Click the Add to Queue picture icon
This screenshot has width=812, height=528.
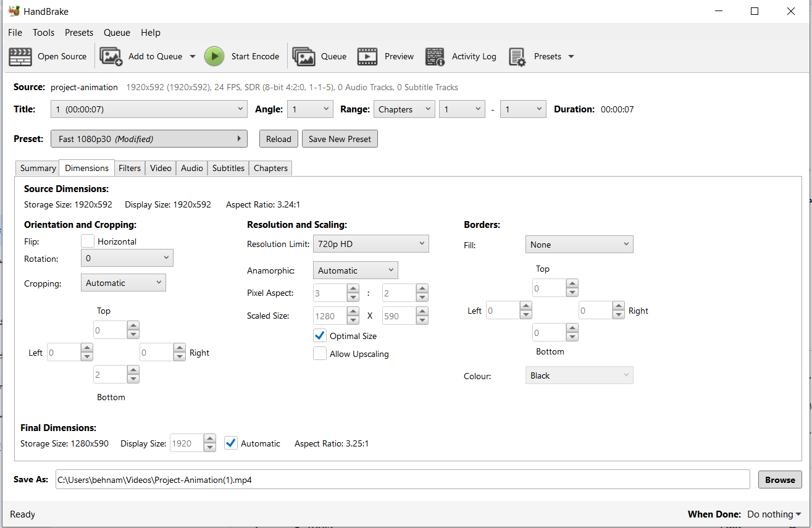[111, 56]
